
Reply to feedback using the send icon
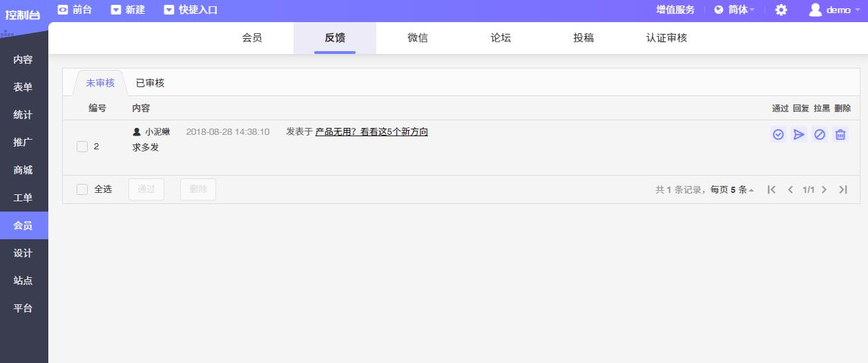coord(799,135)
